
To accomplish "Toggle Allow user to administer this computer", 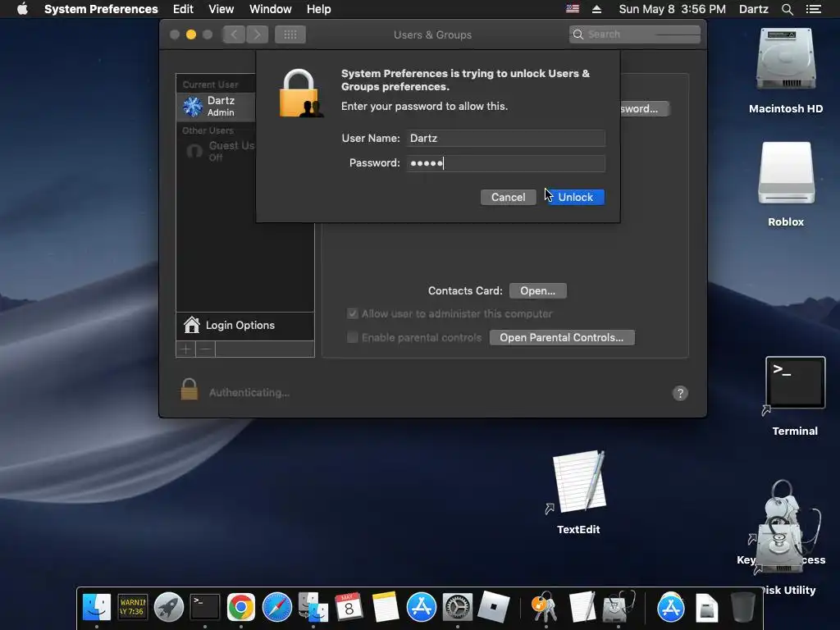I will [353, 313].
